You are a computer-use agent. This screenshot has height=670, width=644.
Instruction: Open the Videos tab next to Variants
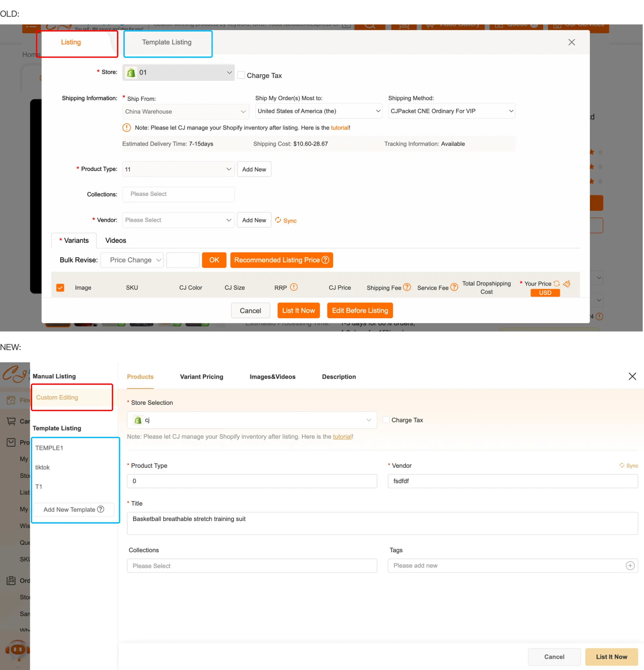point(116,240)
